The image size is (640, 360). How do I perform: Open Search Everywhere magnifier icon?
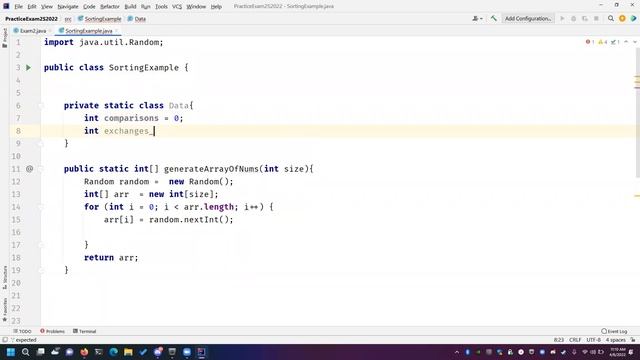[611, 18]
